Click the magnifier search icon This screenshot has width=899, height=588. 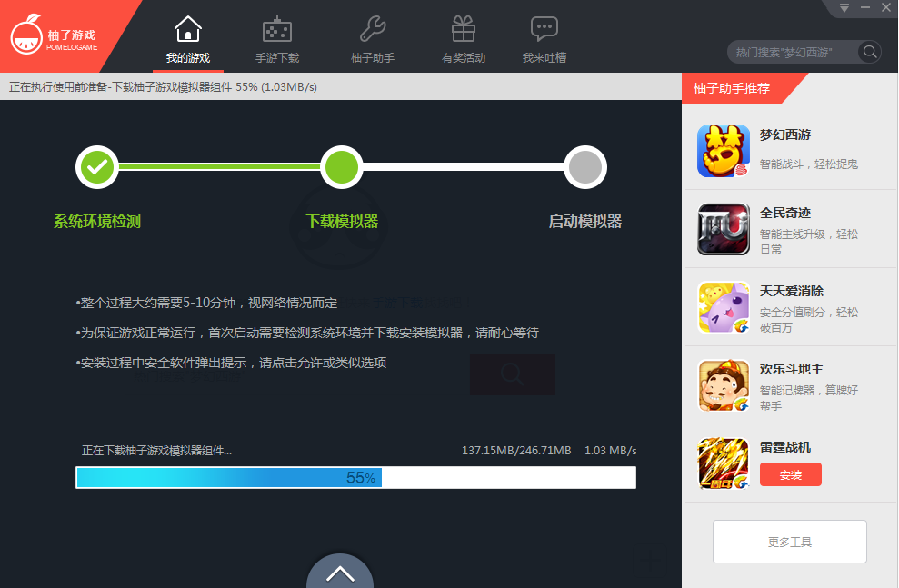click(x=870, y=52)
